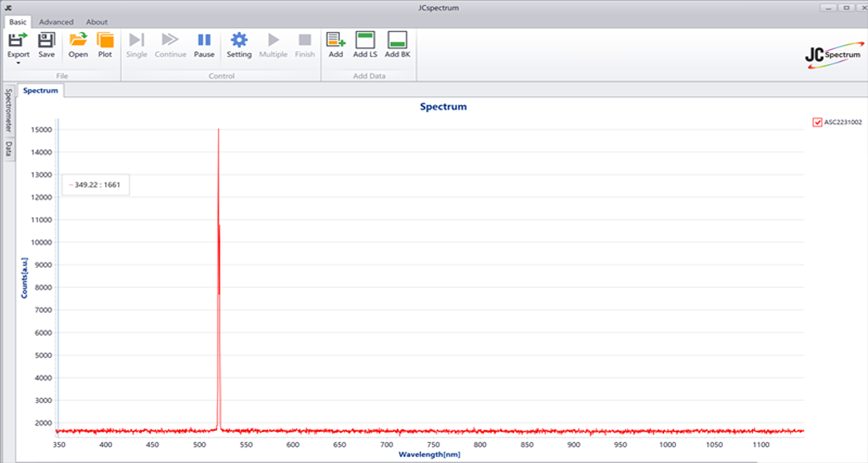Expand the Spectrometer side panel

pos(9,110)
